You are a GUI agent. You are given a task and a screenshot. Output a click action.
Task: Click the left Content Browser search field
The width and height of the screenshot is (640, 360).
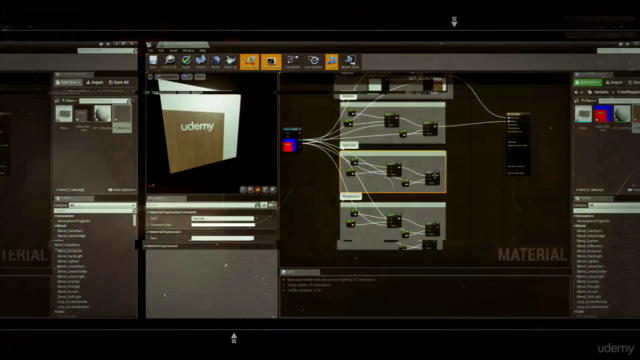(105, 100)
